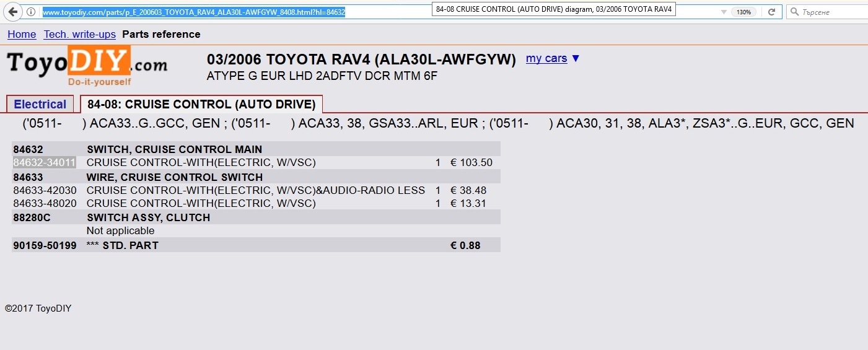Click the 90159-50199 standard part row
This screenshot has width=868, height=350.
(x=45, y=245)
